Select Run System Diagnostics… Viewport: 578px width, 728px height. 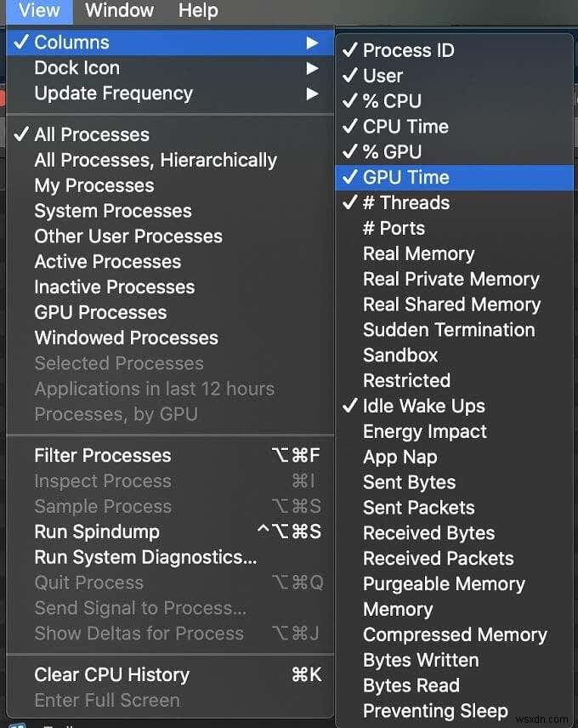coord(144,557)
